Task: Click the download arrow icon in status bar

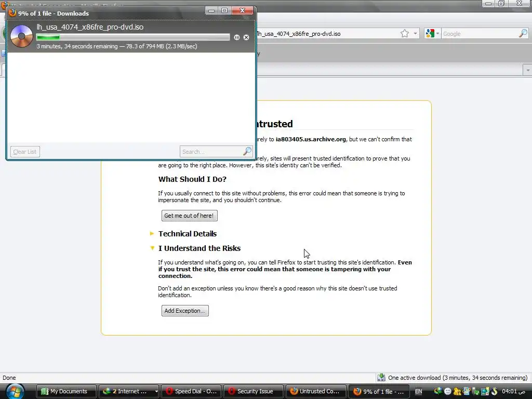Action: click(381, 378)
